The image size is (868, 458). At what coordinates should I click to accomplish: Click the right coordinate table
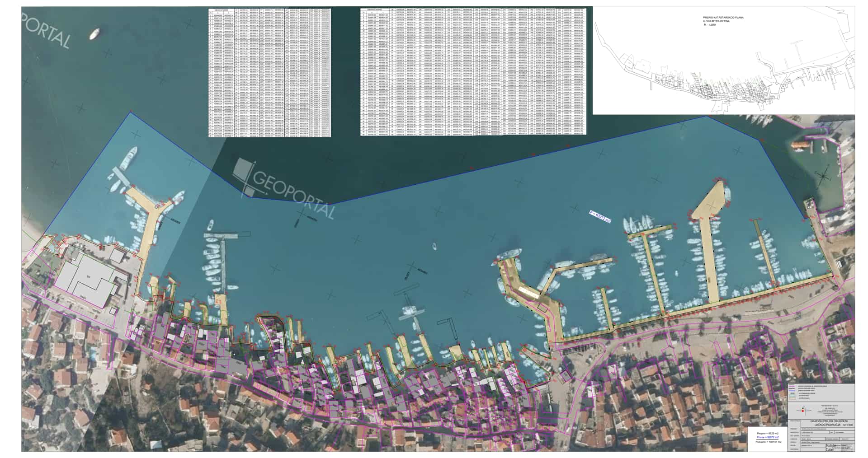[x=473, y=72]
